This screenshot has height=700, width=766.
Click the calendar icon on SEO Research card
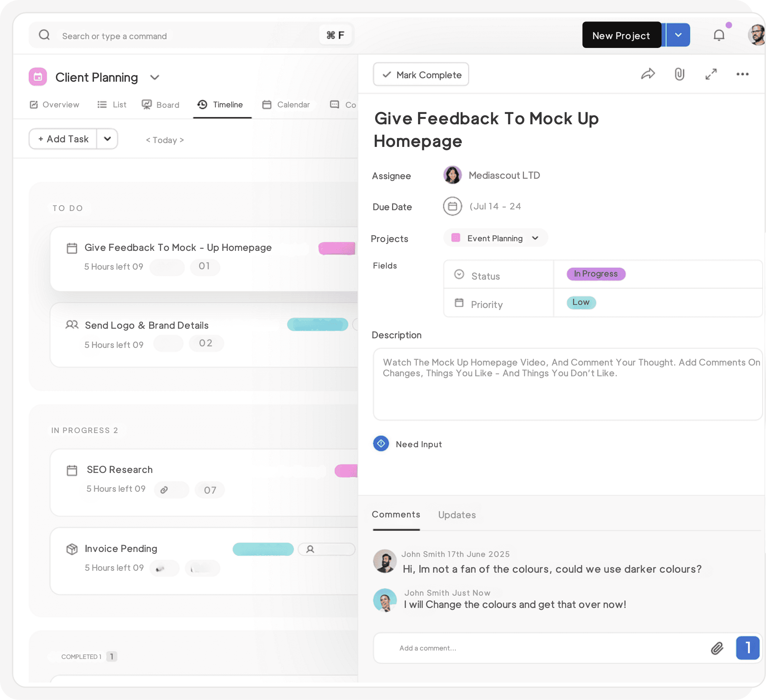[x=72, y=470]
